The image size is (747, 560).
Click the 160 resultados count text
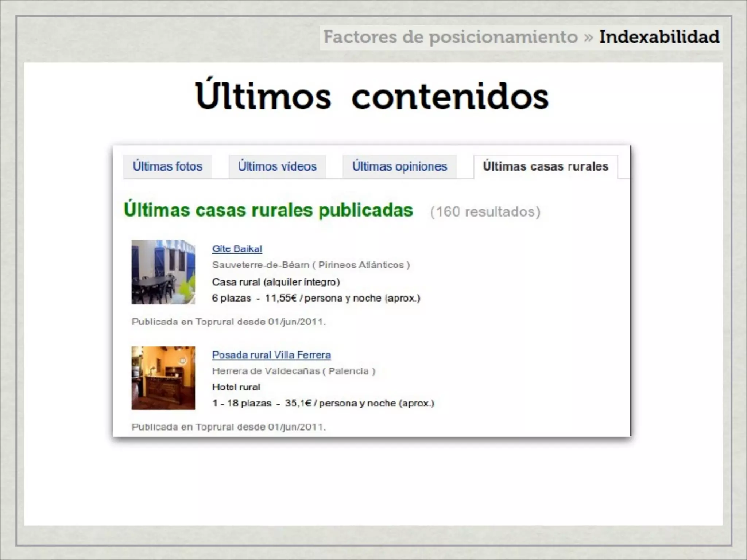(485, 212)
